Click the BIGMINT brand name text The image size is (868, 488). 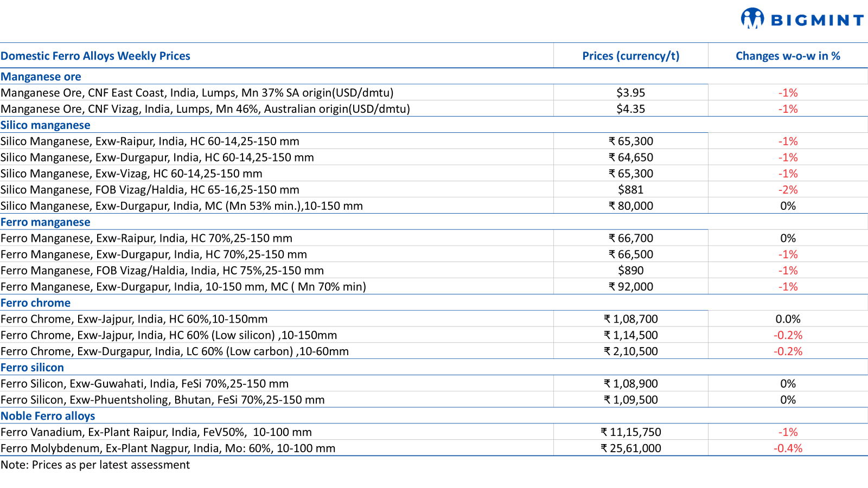[817, 21]
